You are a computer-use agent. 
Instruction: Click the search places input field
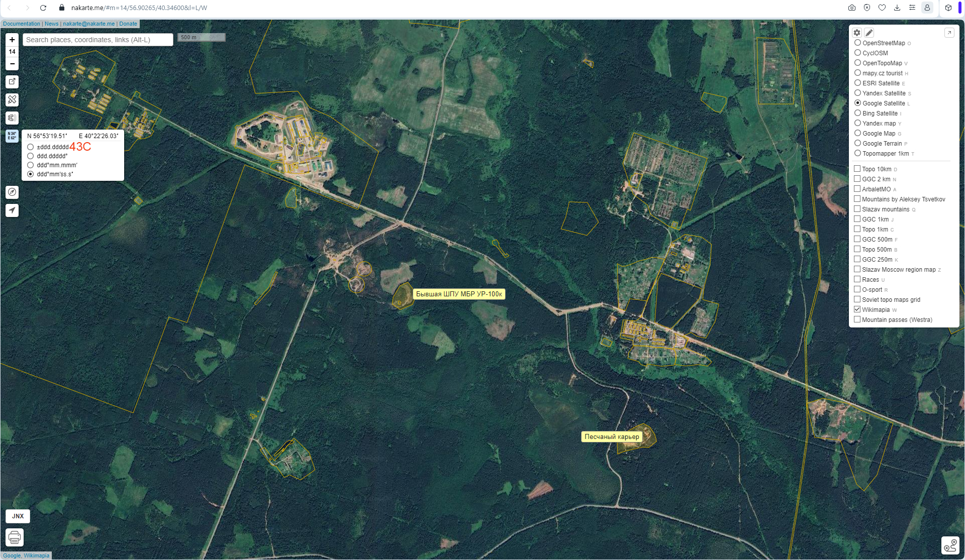click(x=98, y=40)
